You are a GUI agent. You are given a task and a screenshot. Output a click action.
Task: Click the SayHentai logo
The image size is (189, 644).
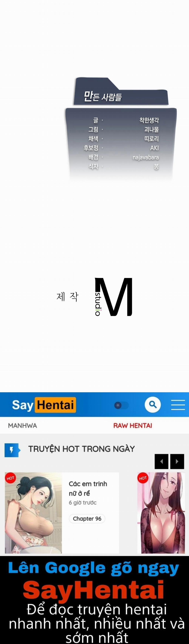pyautogui.click(x=44, y=404)
